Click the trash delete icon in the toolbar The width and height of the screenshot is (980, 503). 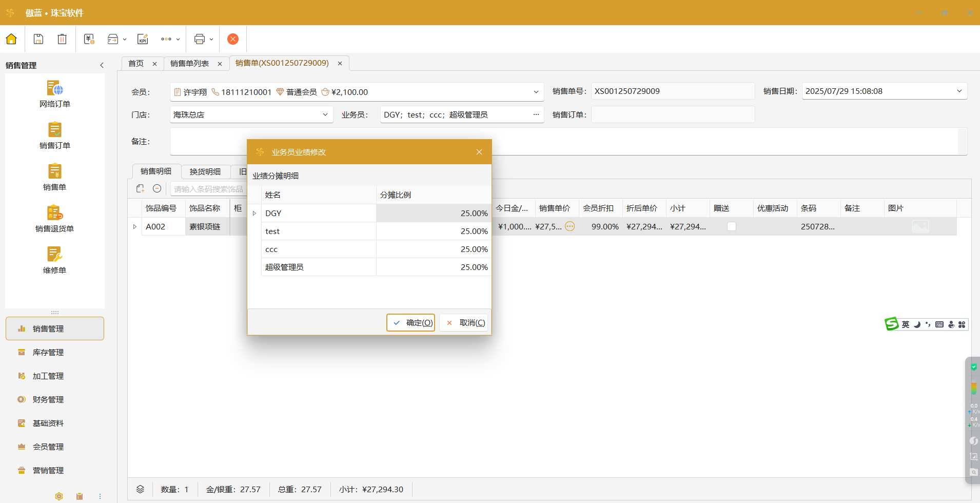click(62, 39)
